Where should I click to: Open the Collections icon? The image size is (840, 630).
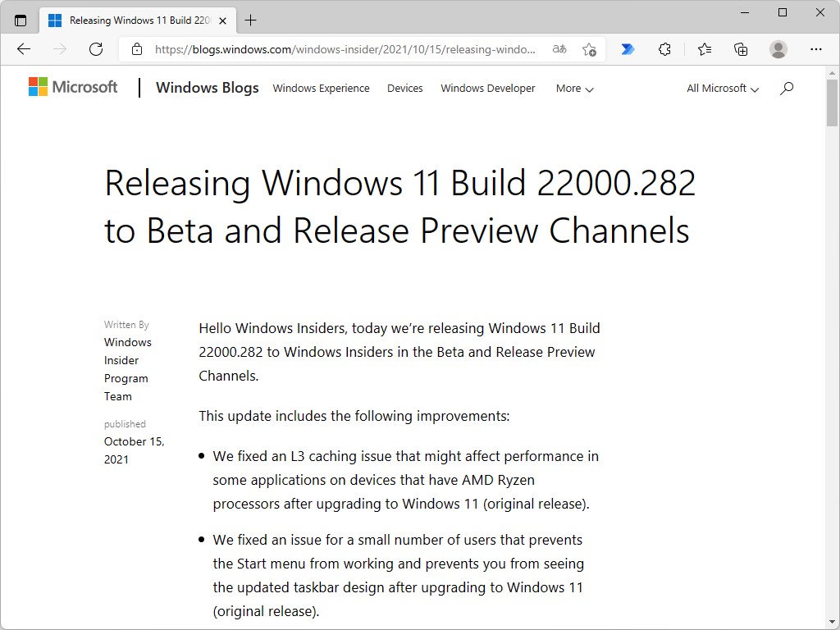[741, 49]
